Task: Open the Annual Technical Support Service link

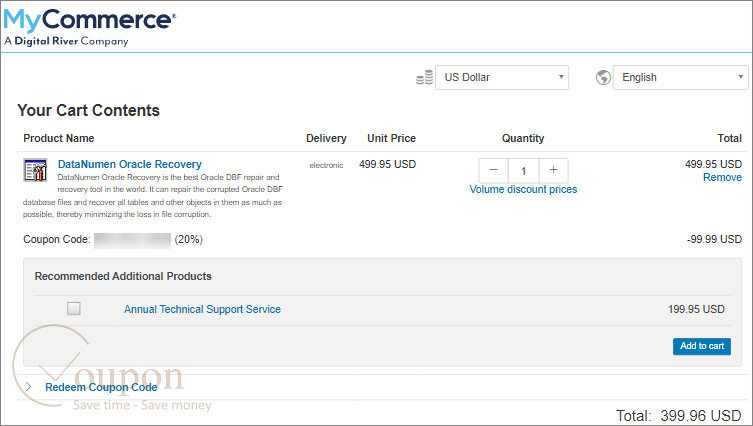Action: point(202,309)
